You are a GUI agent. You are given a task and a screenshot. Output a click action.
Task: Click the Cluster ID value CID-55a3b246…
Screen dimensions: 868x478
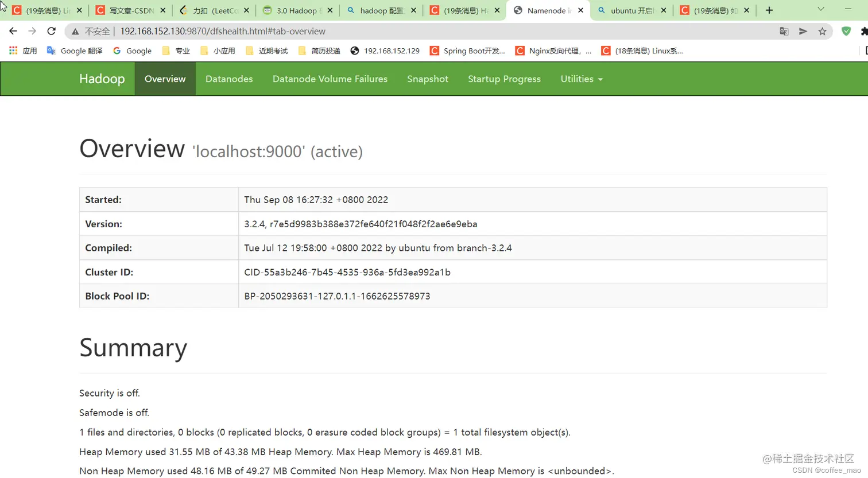click(x=347, y=272)
